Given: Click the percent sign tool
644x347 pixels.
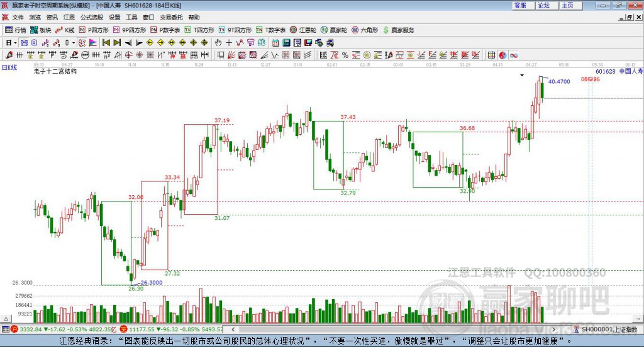Looking at the screenshot, I should [345, 55].
